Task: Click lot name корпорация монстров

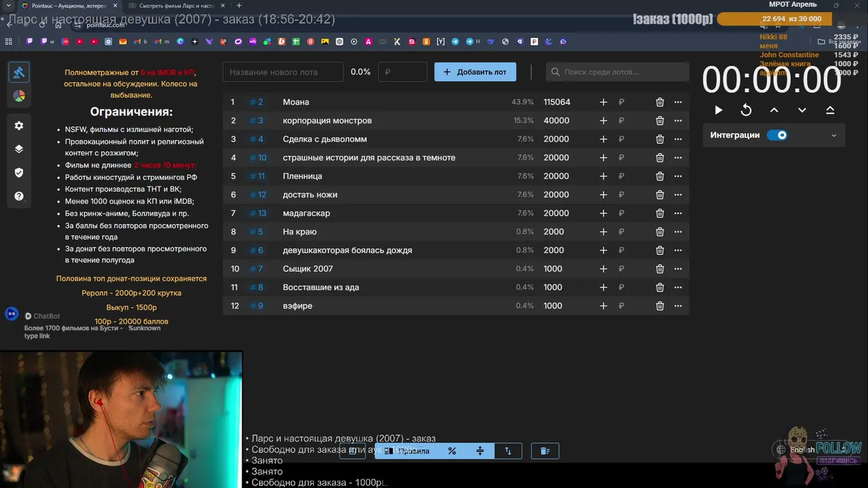Action: (x=328, y=121)
